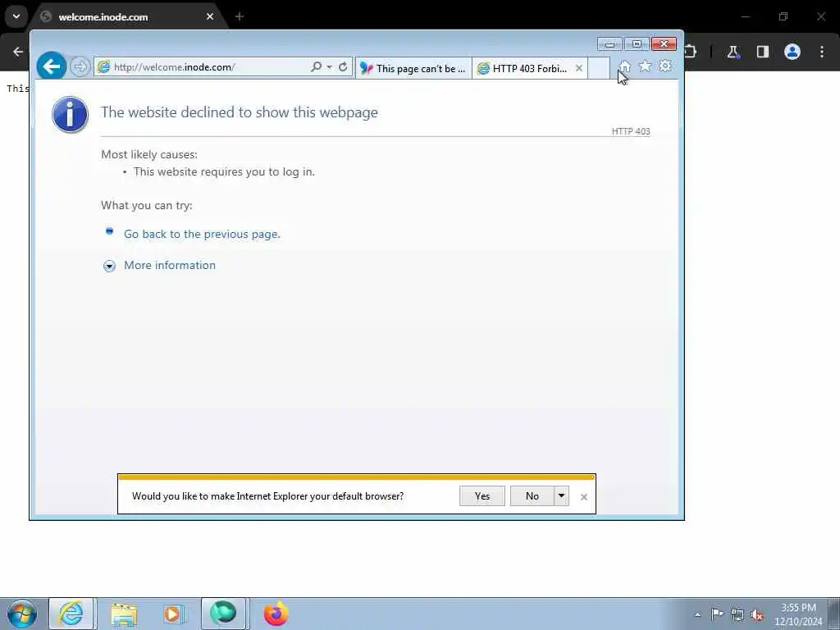Click the 'HTTP 403' text label
Screen dimensions: 840x630
631,131
